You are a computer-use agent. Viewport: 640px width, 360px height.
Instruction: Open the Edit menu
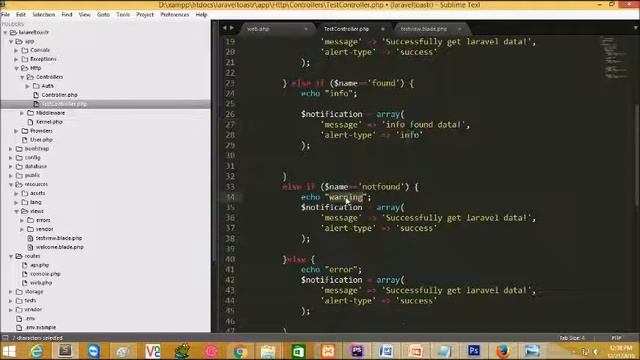point(21,14)
